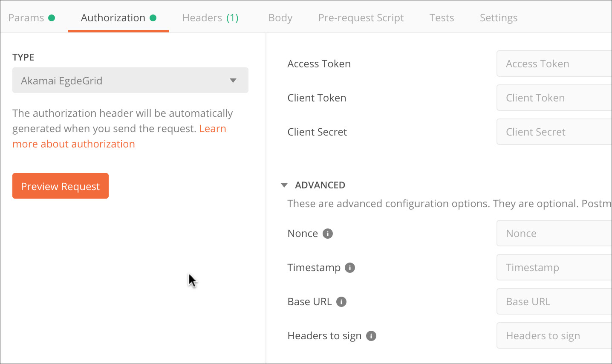
Task: Click the Preview Request button
Action: click(61, 186)
